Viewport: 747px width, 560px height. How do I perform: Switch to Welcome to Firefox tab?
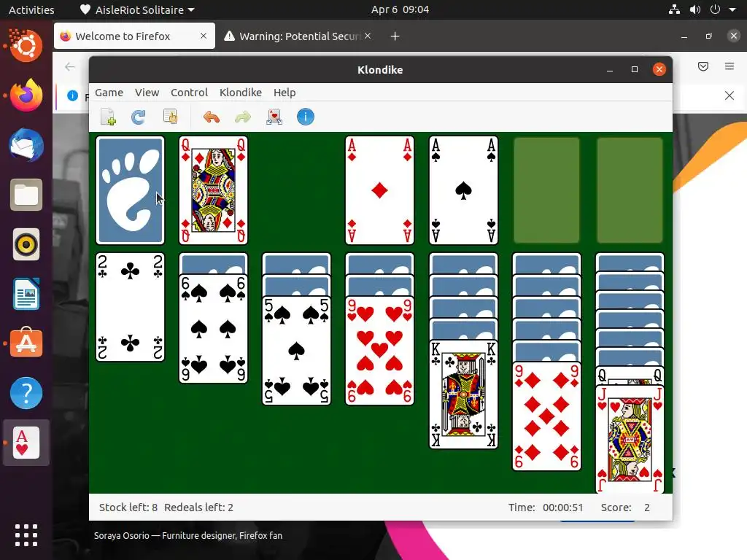tap(134, 36)
